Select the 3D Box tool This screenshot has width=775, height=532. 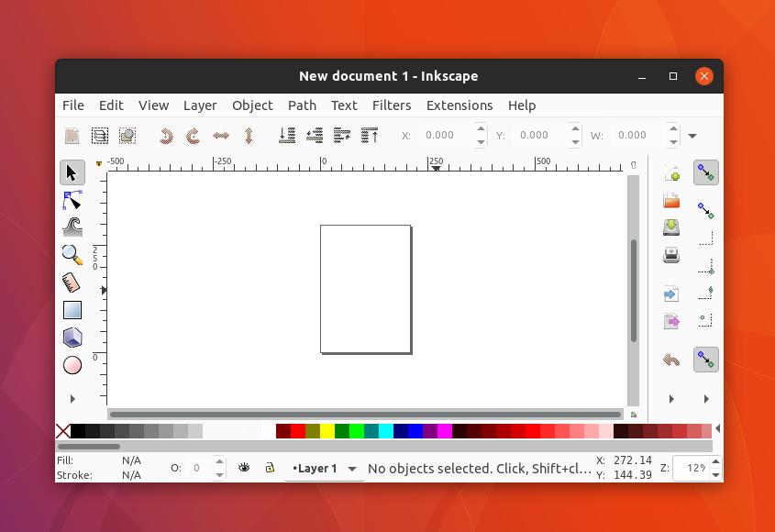72,338
